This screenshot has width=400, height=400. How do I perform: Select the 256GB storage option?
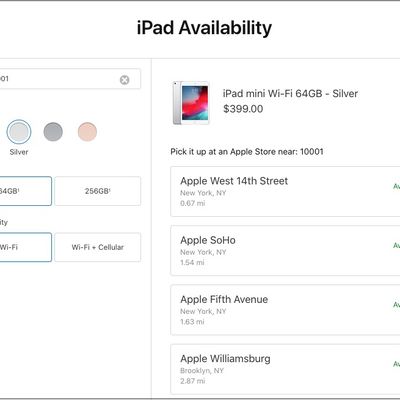coord(97,191)
